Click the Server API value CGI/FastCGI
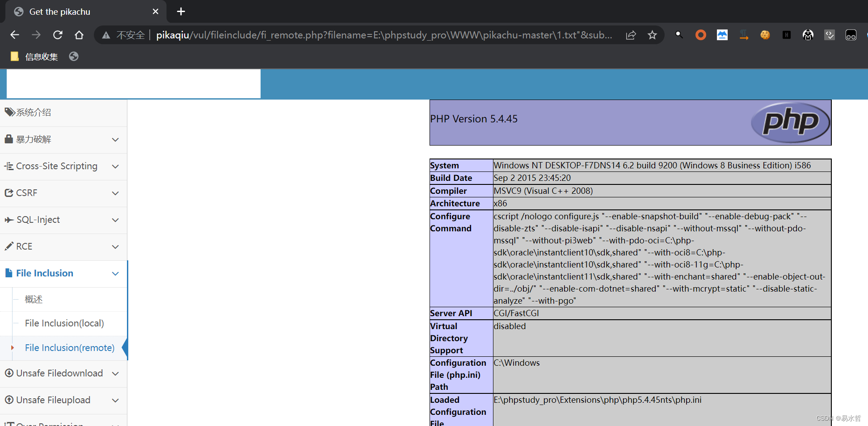 tap(516, 313)
